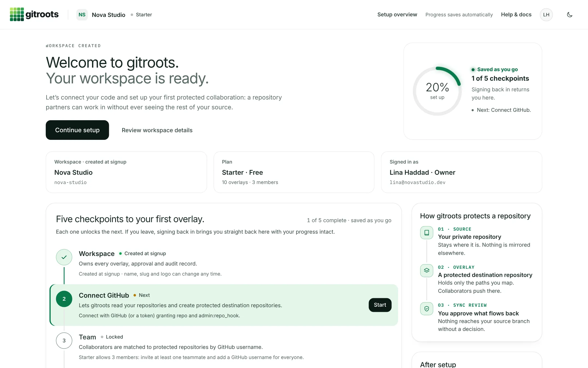Click the gitroots grid logo icon

[x=17, y=14]
